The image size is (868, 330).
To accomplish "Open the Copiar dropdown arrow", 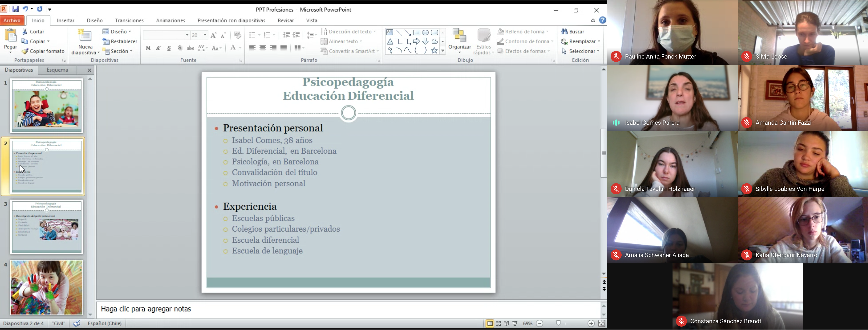I will (49, 41).
